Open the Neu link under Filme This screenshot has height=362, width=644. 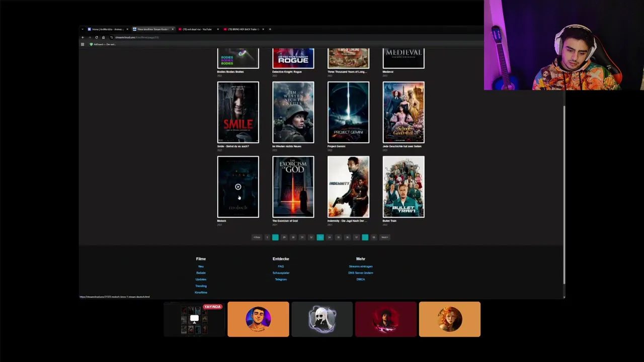tap(201, 266)
